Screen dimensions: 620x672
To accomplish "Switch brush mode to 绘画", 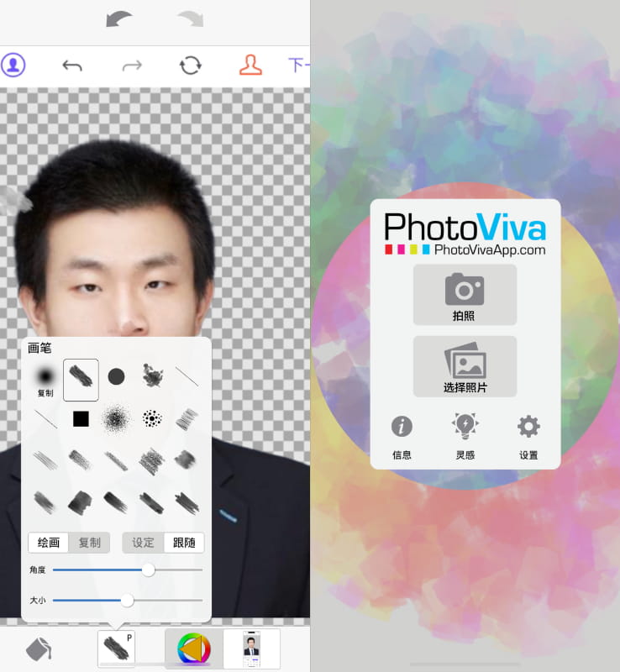I will point(48,543).
